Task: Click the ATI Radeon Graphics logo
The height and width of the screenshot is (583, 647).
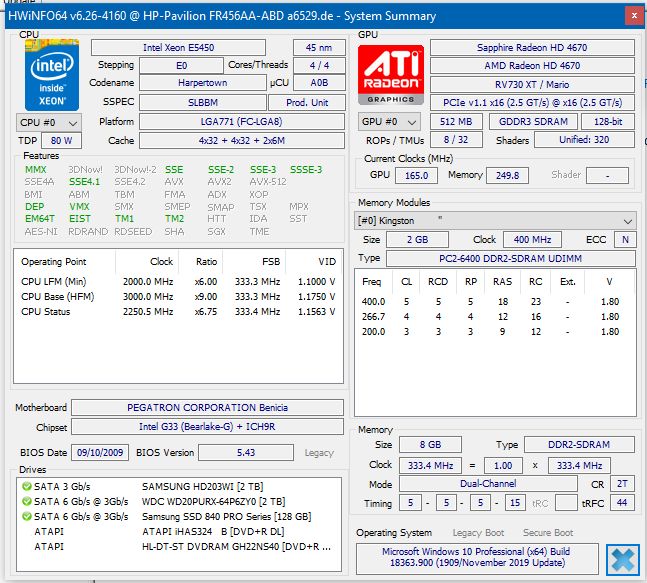Action: 391,74
